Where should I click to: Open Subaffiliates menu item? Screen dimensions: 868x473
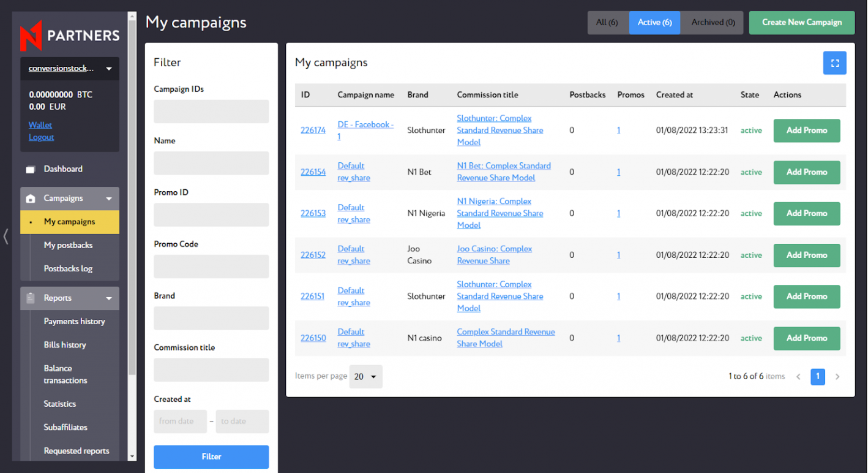(x=65, y=427)
